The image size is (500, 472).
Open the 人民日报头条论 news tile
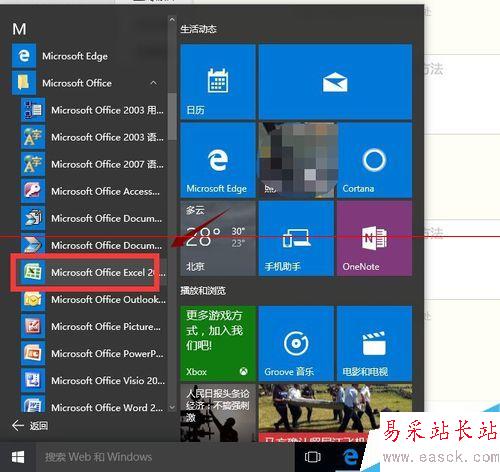coord(218,413)
